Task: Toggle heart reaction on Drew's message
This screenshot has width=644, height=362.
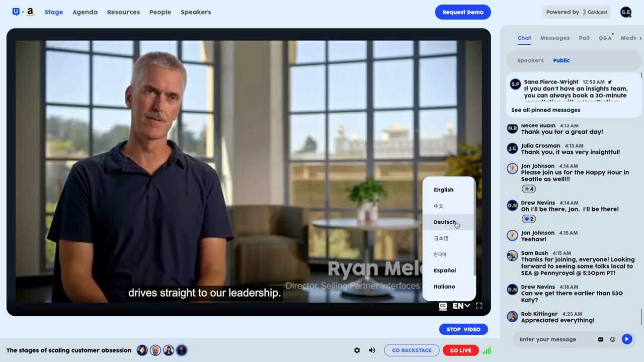Action: pos(529,219)
